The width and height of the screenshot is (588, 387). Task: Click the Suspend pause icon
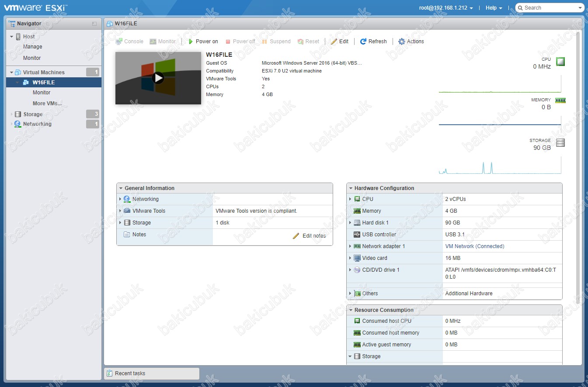[x=264, y=41]
